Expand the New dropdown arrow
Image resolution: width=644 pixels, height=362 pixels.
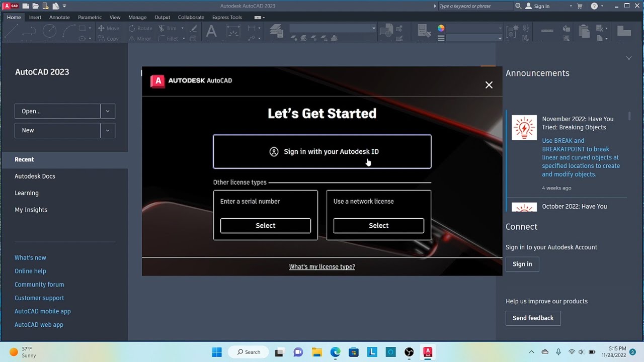click(x=108, y=130)
